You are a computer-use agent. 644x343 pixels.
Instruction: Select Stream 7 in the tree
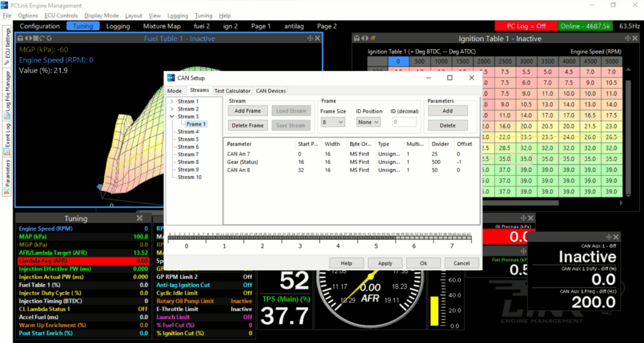188,155
